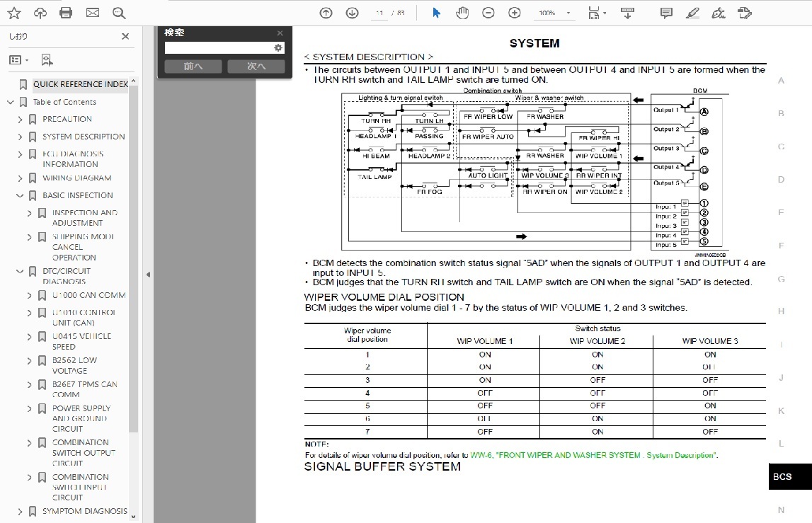Click the bookmarks panel scrollbar thumb

coord(133,259)
